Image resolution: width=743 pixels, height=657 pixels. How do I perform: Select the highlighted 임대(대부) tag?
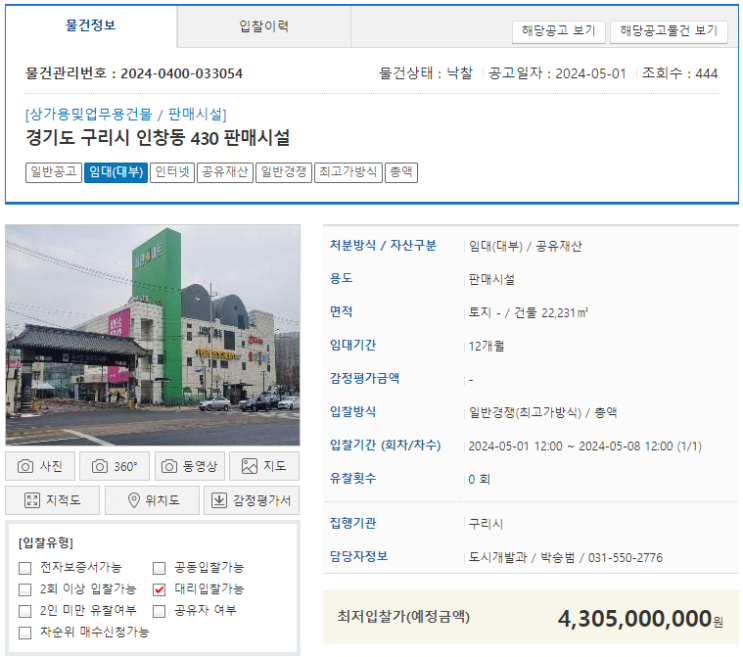click(116, 172)
